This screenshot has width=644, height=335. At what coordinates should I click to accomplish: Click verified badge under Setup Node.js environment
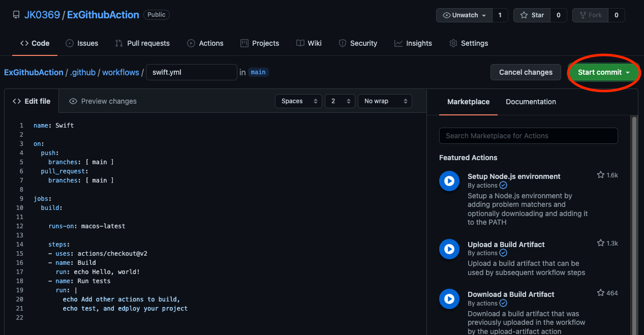[x=503, y=186]
